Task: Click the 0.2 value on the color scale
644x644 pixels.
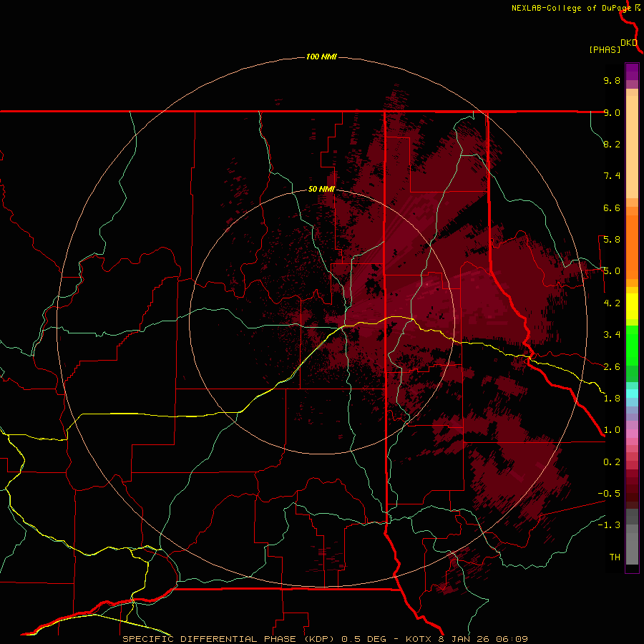Action: coord(612,462)
